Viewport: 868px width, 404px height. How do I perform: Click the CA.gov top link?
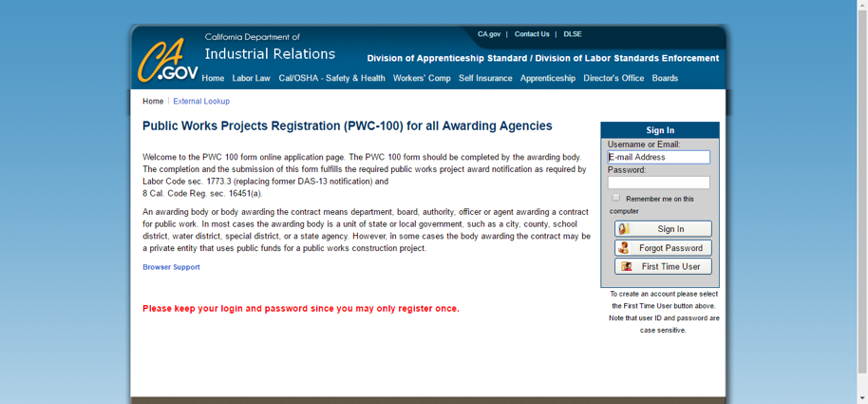coord(489,34)
